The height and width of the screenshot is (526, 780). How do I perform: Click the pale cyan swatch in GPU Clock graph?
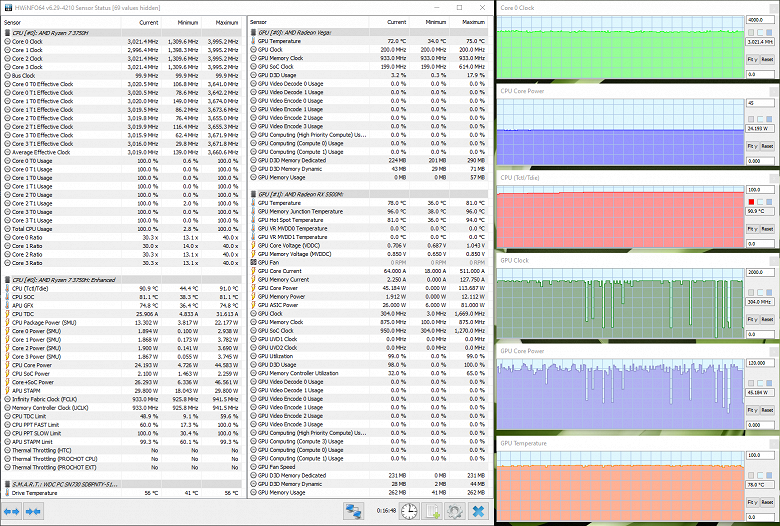[760, 293]
